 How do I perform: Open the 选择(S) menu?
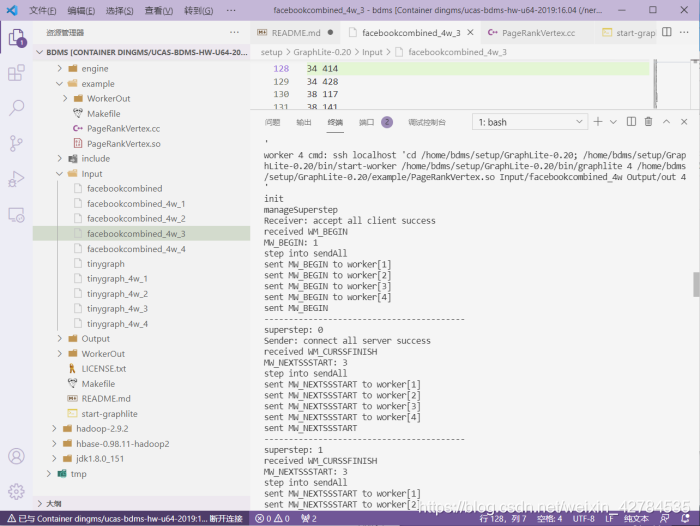pos(120,10)
